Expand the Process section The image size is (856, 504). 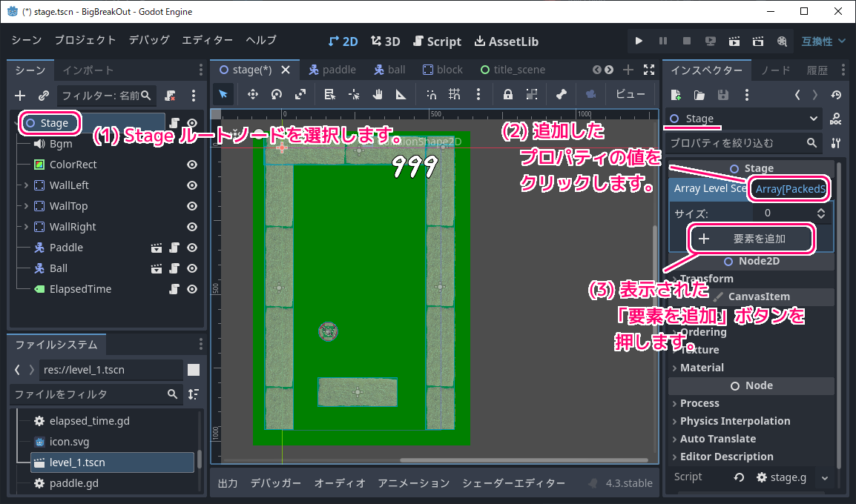click(x=751, y=403)
